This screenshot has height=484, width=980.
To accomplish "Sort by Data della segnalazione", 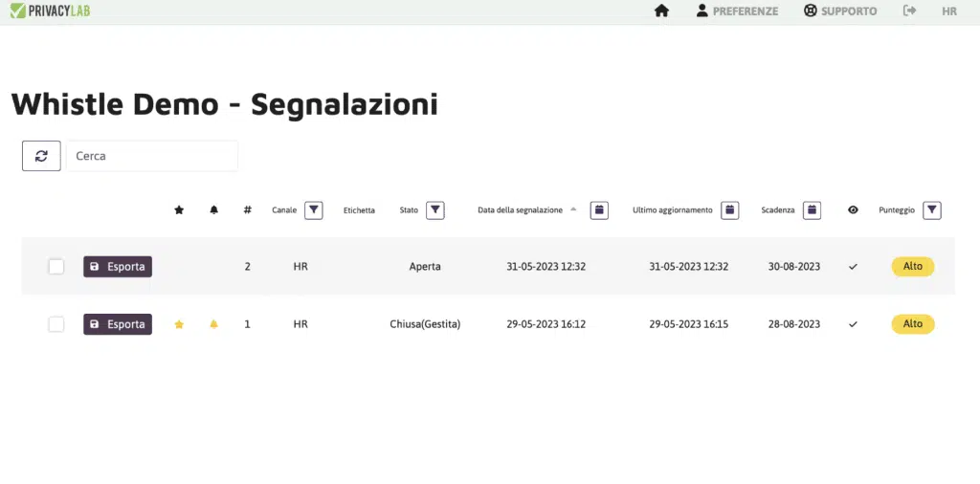I will pos(521,210).
